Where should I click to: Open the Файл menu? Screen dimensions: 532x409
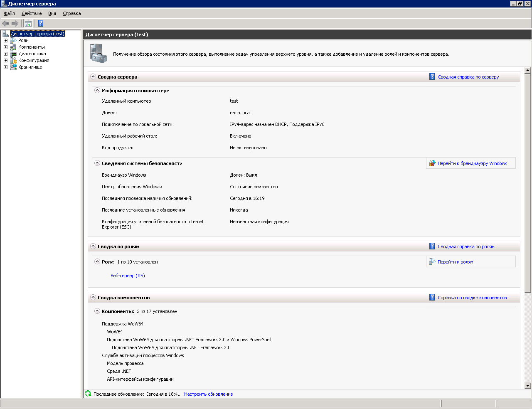pos(9,13)
